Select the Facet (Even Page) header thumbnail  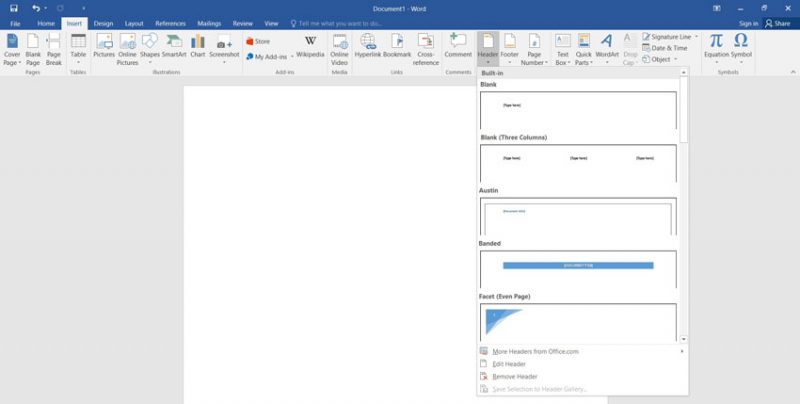(578, 322)
